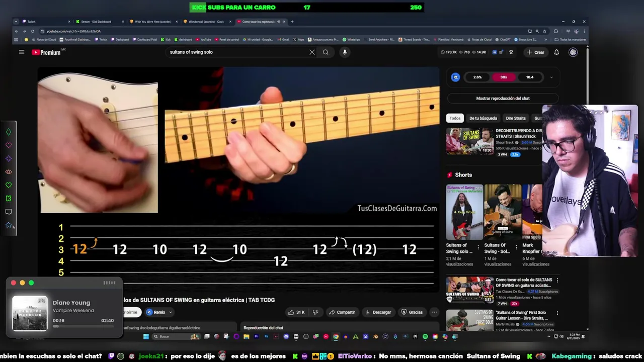Image resolution: width=644 pixels, height=362 pixels.
Task: Dislike the video with thumbs down
Action: click(x=315, y=312)
